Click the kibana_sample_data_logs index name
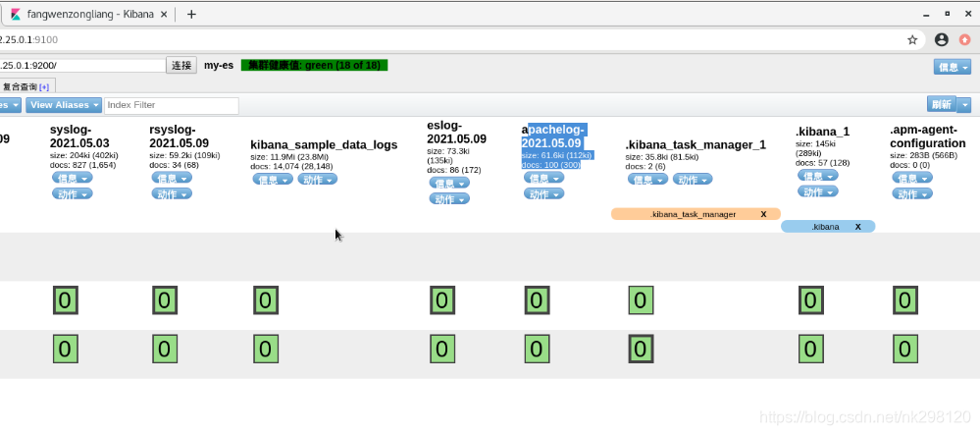This screenshot has width=980, height=435. point(324,145)
